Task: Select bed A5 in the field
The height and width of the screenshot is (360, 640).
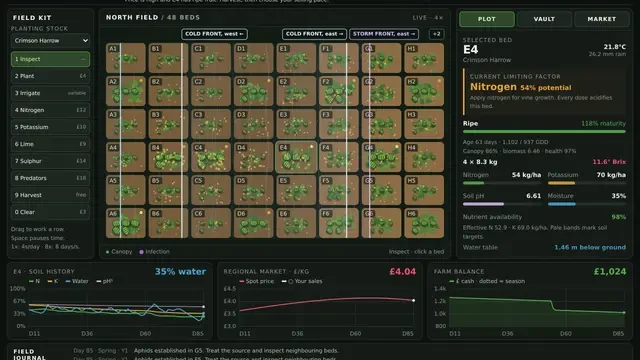Action: (126, 190)
